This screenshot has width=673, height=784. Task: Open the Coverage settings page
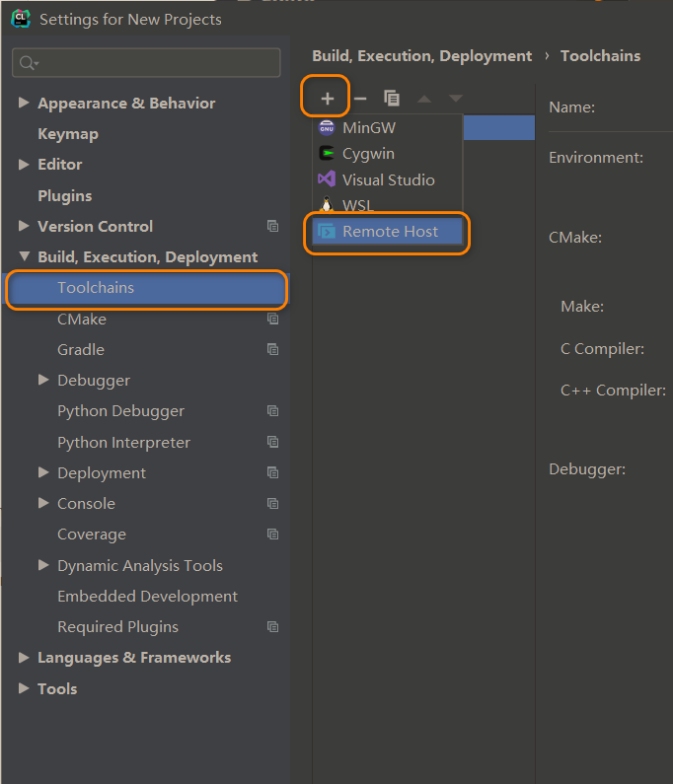[x=92, y=535]
